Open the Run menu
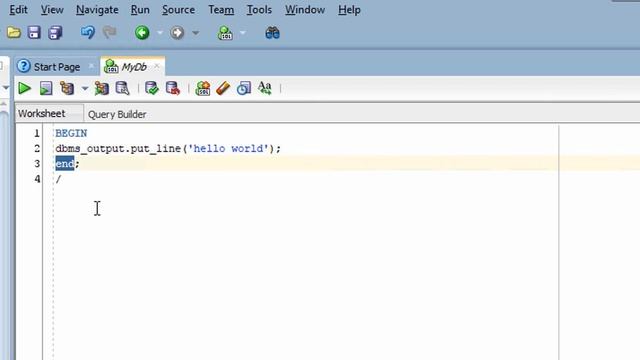Image resolution: width=640 pixels, height=360 pixels. click(x=140, y=10)
